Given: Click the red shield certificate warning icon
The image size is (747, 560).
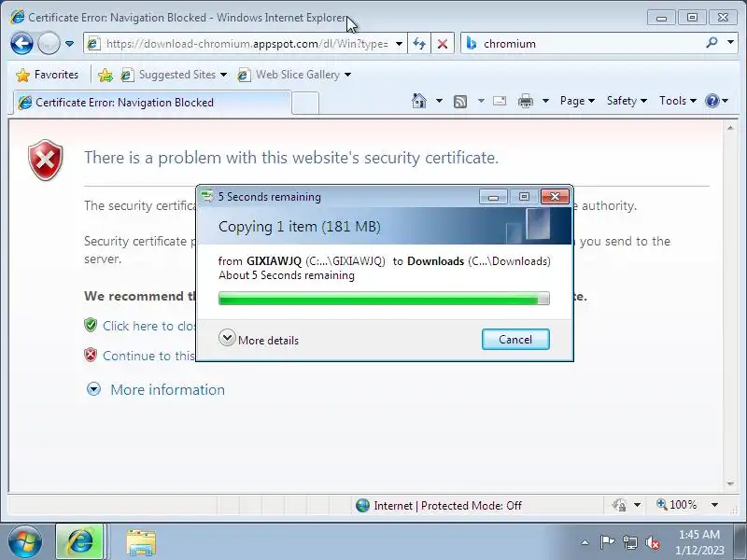Looking at the screenshot, I should pyautogui.click(x=45, y=160).
